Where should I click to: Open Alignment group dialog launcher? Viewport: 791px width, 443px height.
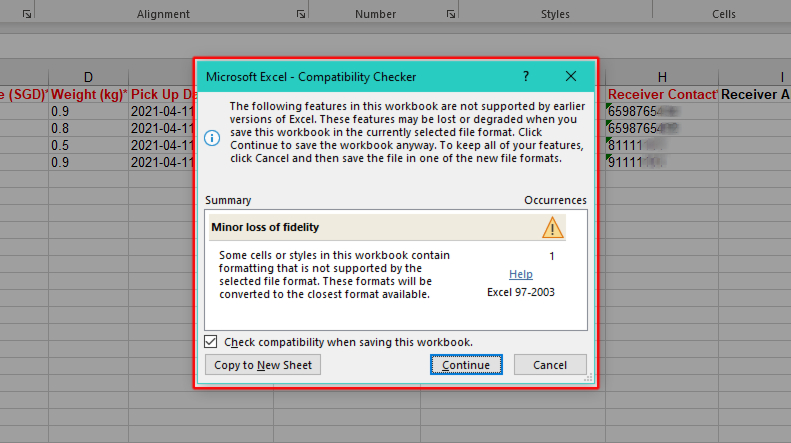pos(301,14)
